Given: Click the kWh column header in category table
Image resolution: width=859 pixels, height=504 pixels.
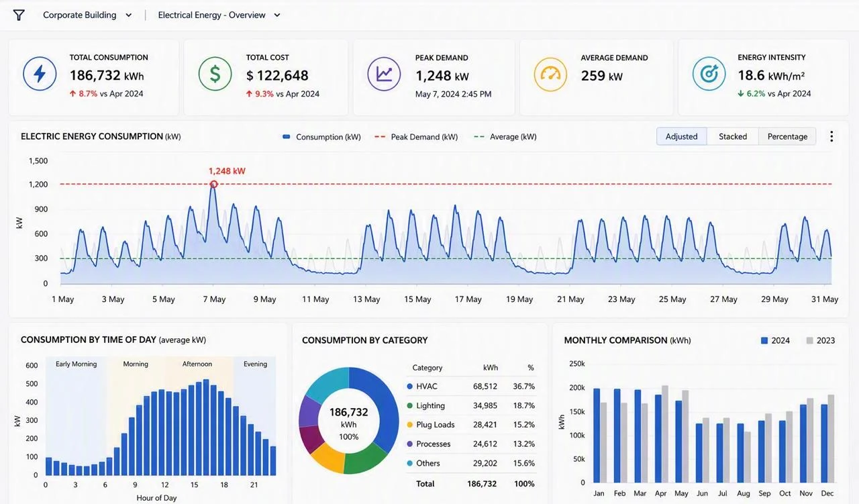Looking at the screenshot, I should point(491,368).
